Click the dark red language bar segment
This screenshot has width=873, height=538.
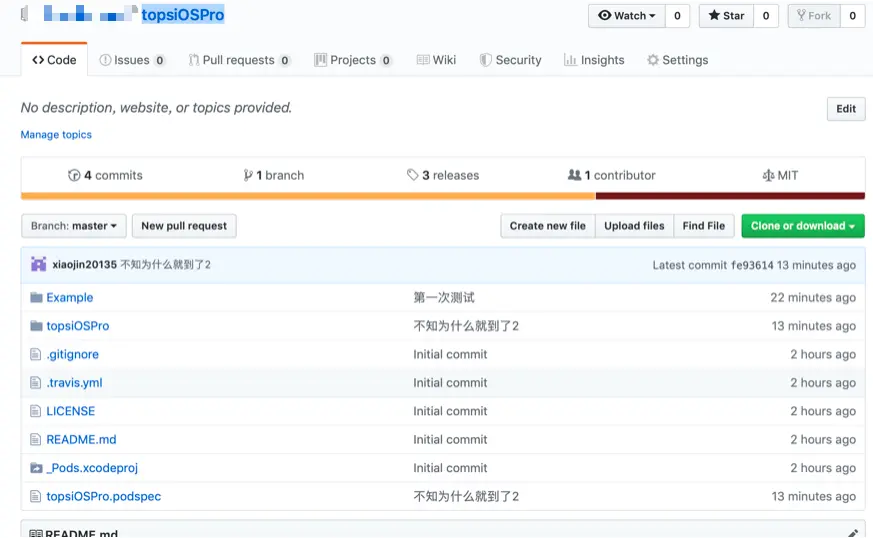pos(730,196)
